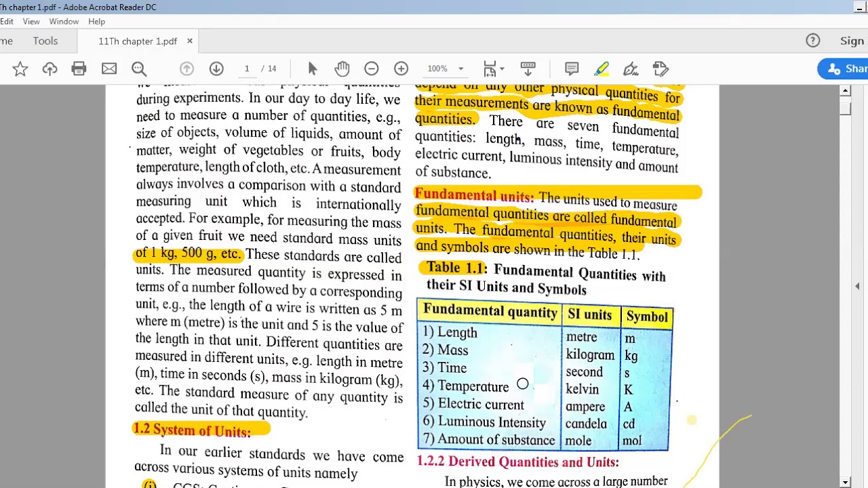The height and width of the screenshot is (488, 868).
Task: Click the 'second' unit cell
Action: (x=584, y=372)
